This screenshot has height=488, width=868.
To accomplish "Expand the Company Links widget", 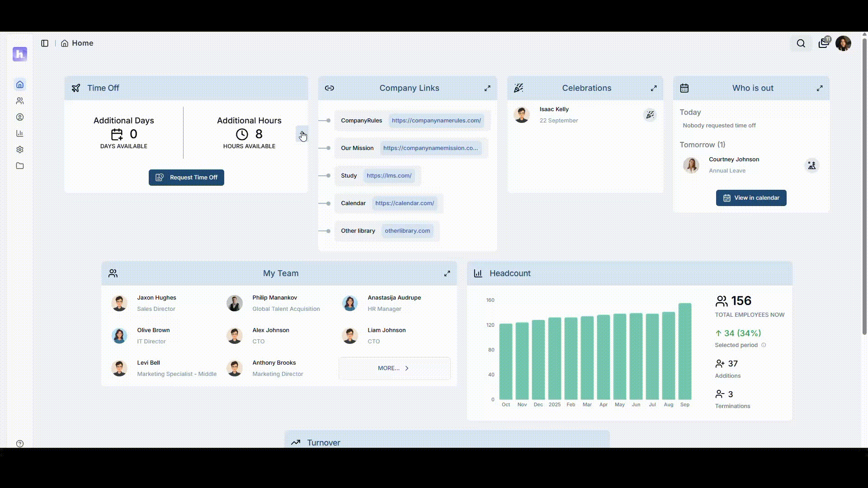I will 487,88.
